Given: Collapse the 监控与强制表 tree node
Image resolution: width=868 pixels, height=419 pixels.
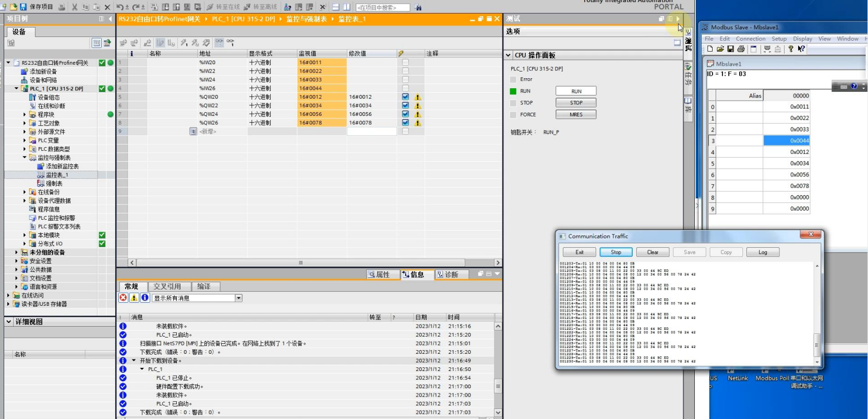Looking at the screenshot, I should point(25,157).
